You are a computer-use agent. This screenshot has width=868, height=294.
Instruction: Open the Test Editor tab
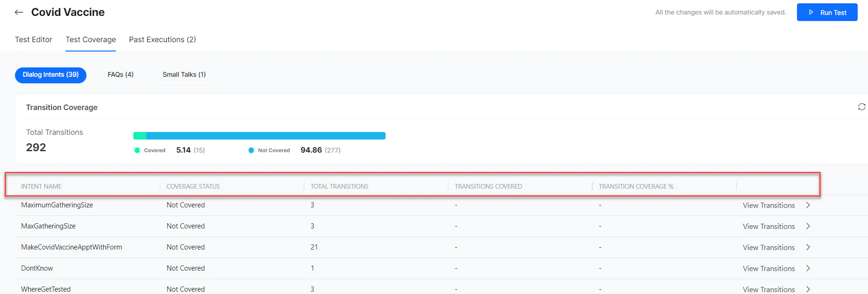[x=34, y=39]
